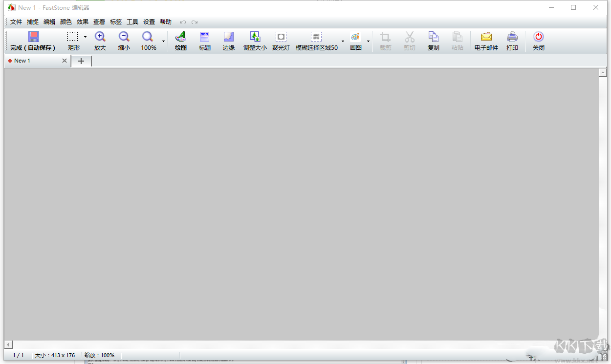
Task: Click the 完成 (自动保存) save icon
Action: (33, 37)
